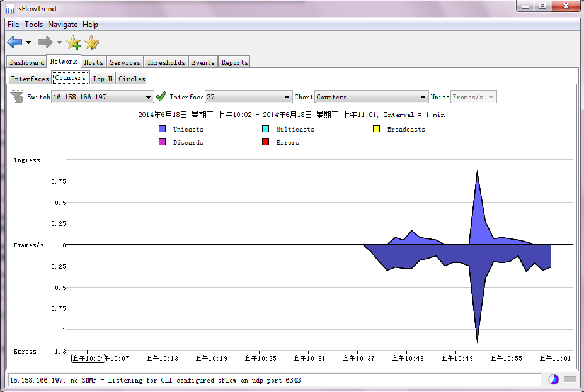584x392 pixels.
Task: Click the gray Forward arrow icon
Action: (x=45, y=42)
